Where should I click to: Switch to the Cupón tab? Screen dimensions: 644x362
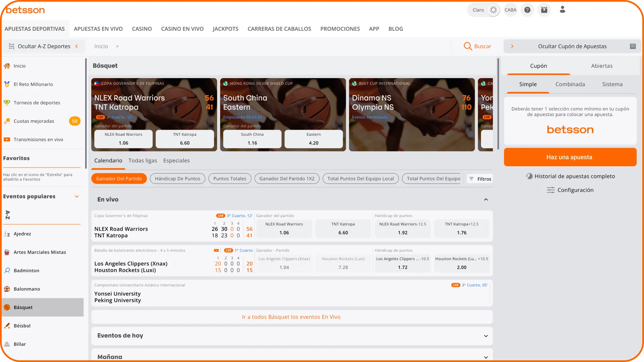[x=538, y=66]
